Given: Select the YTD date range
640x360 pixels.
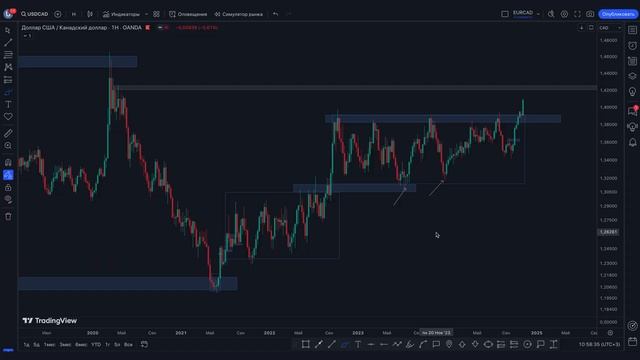Looking at the screenshot, I should coord(96,344).
